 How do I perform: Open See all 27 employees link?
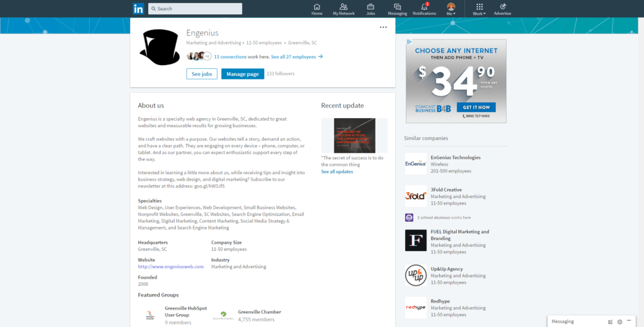click(296, 57)
